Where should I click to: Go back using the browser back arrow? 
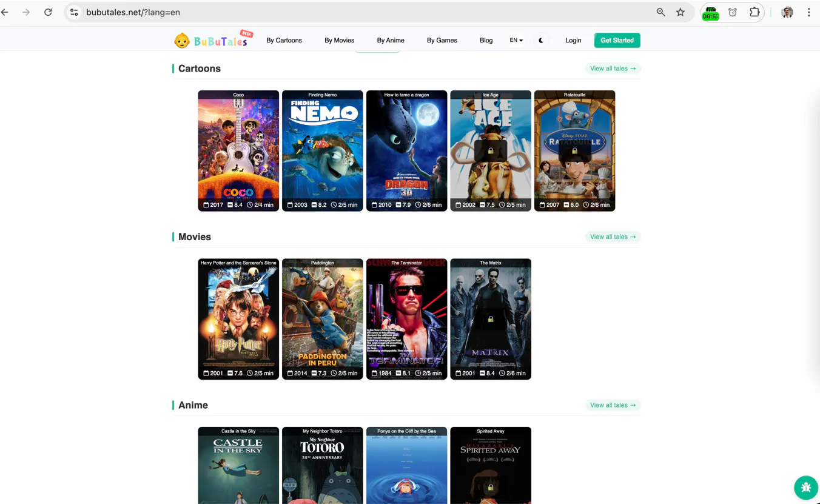(x=5, y=12)
